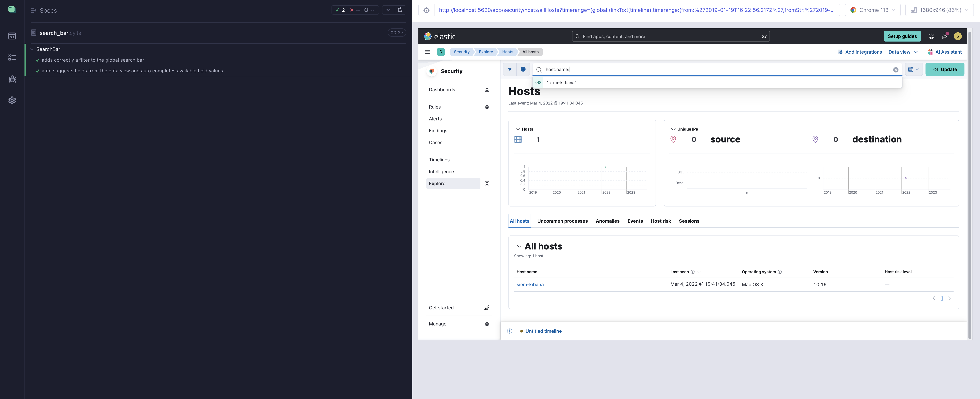Screen dimensions: 980x399
Task: Click the rerun tests refresh icon
Action: [400, 10]
